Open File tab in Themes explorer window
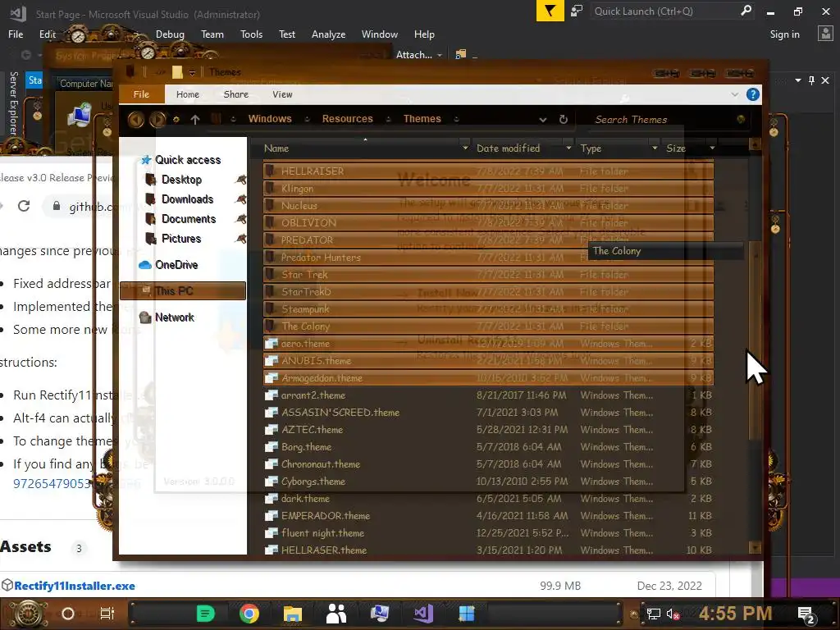This screenshot has width=840, height=630. [141, 94]
